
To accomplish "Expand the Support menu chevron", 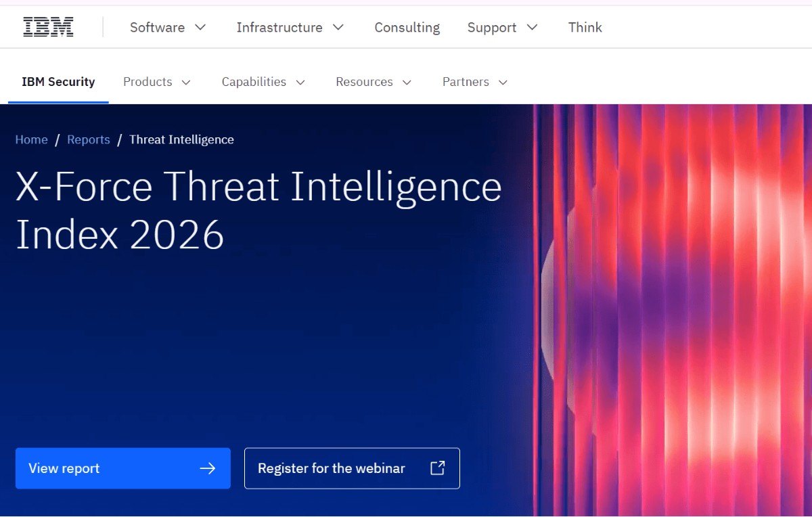I will point(533,27).
